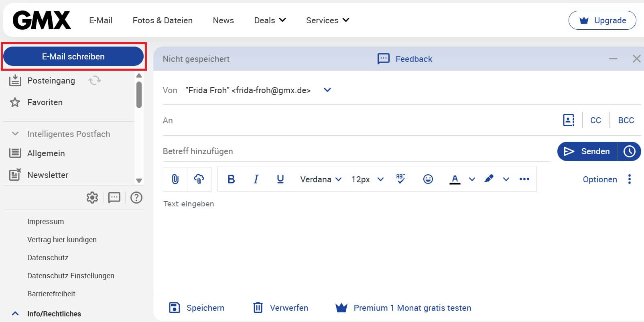This screenshot has height=322, width=644.
Task: Run the ABC spell check
Action: tap(400, 179)
